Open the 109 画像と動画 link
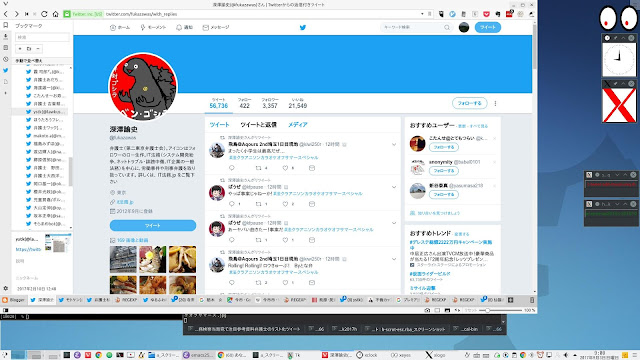Image resolution: width=640 pixels, height=360 pixels. 132,240
